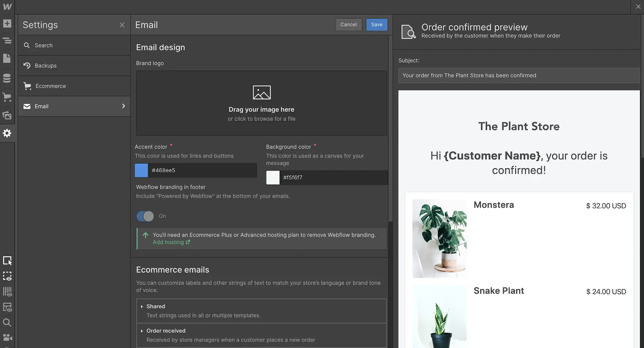Open the Navigator panel icon
The width and height of the screenshot is (644, 348).
coord(7,41)
